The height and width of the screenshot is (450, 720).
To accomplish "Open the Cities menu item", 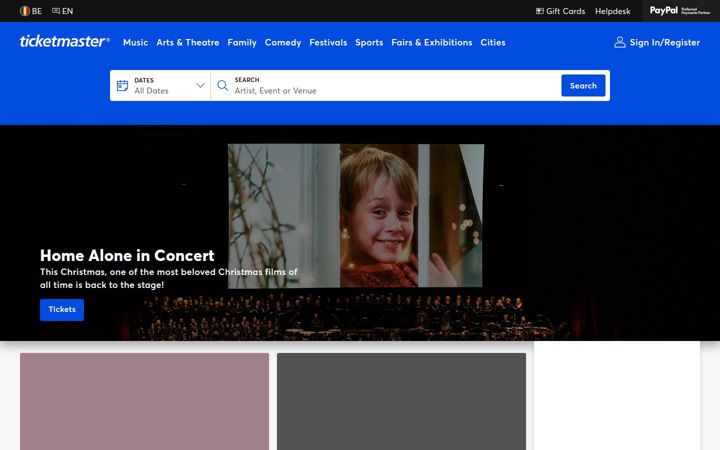I will click(x=493, y=42).
